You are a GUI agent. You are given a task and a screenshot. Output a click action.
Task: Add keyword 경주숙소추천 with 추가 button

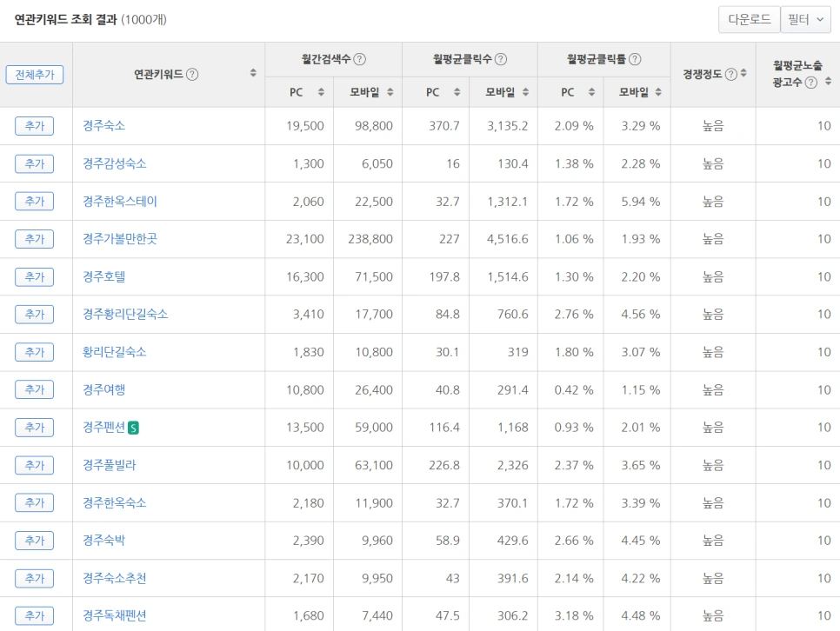point(34,579)
